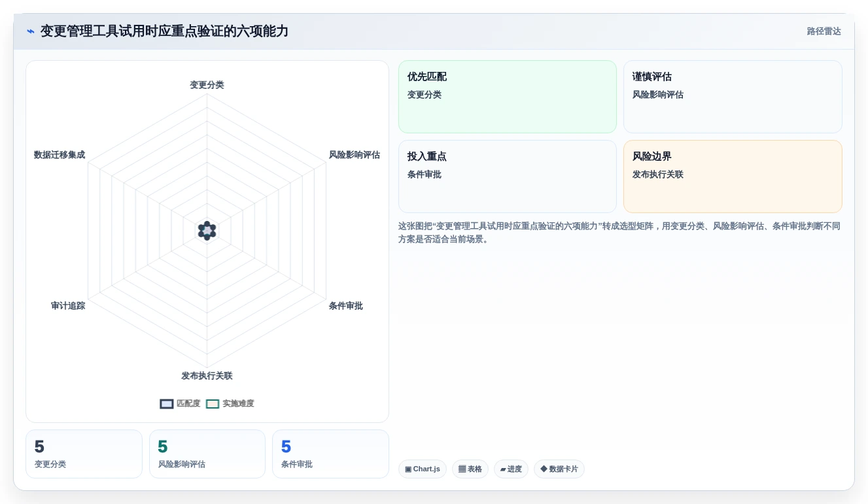Toggle the 实施难度 legend entry
This screenshot has width=868, height=504.
click(x=230, y=404)
